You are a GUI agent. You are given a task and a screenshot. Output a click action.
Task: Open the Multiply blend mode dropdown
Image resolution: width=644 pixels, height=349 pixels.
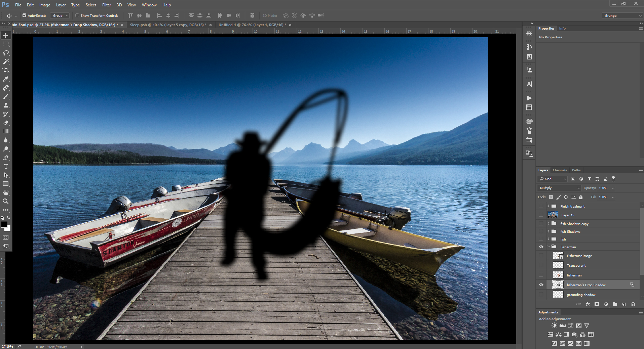tap(559, 188)
